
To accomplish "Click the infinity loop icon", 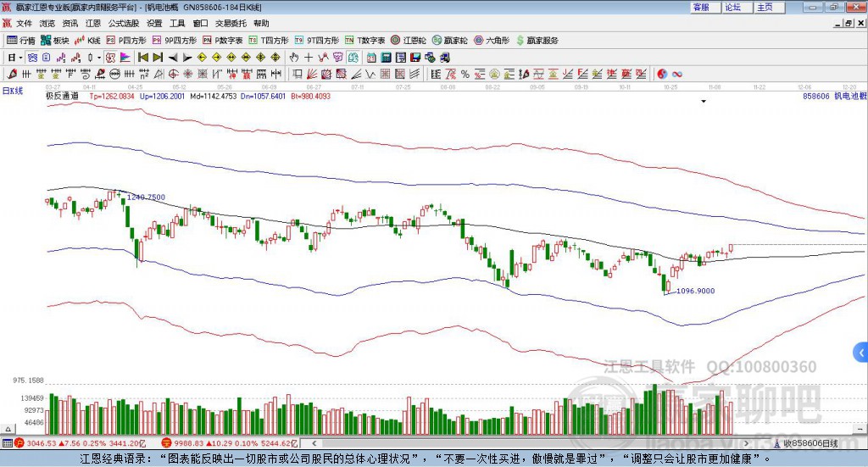I will [x=676, y=74].
